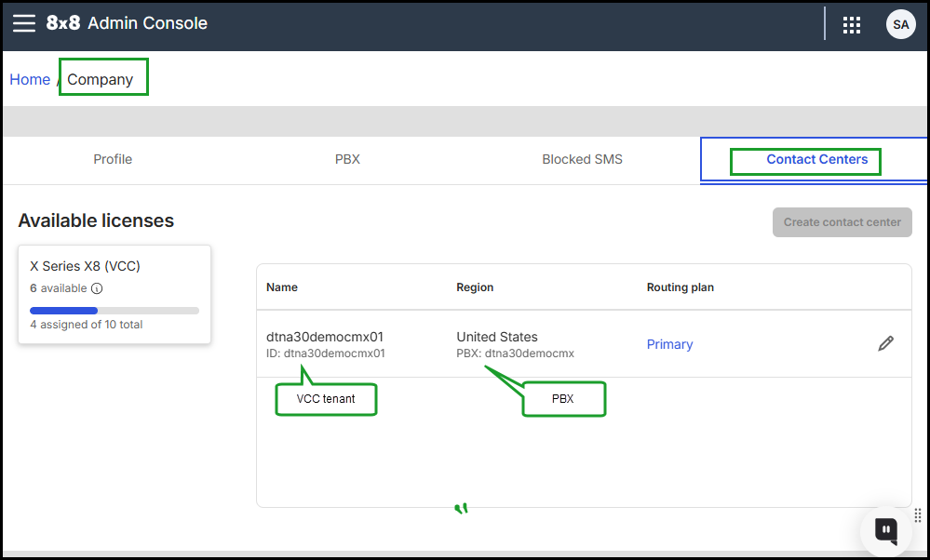The height and width of the screenshot is (560, 930).
Task: Open the chat support widget
Action: tap(885, 531)
